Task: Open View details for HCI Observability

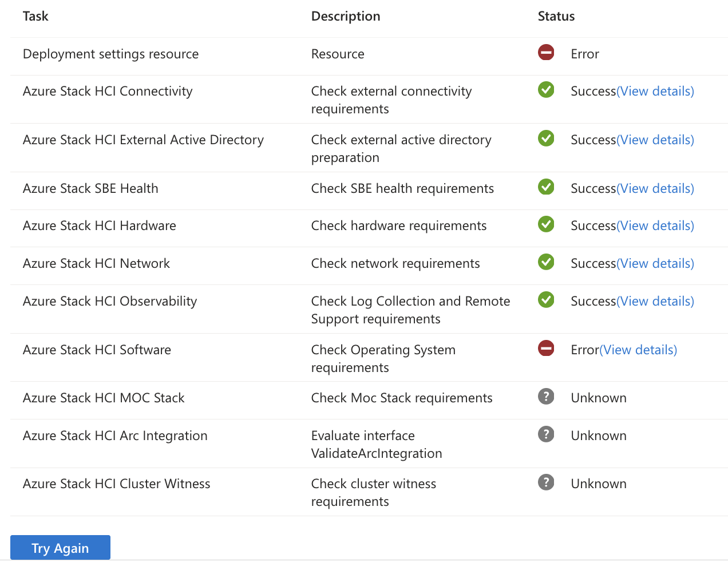Action: tap(655, 302)
